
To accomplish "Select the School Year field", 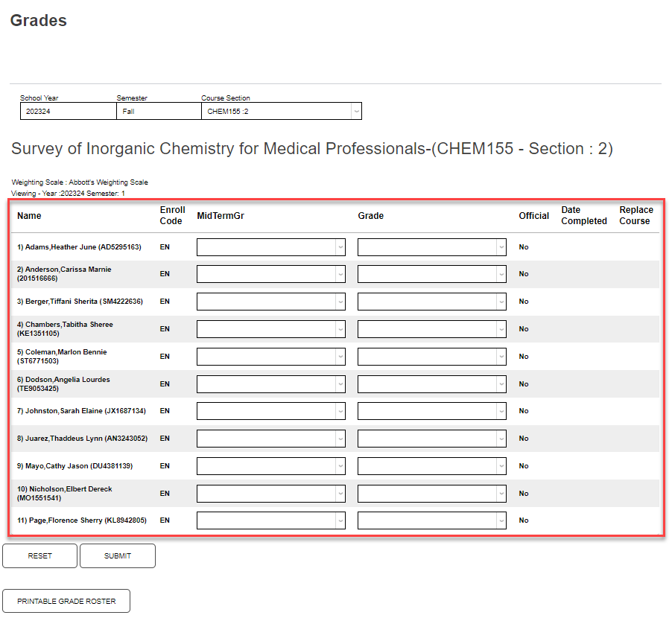I will (67, 110).
